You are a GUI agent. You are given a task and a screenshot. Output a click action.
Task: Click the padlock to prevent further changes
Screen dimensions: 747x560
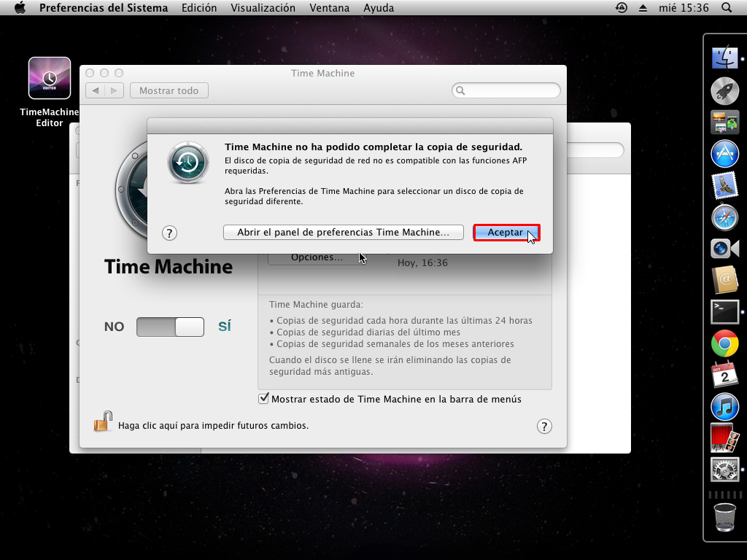click(x=103, y=422)
